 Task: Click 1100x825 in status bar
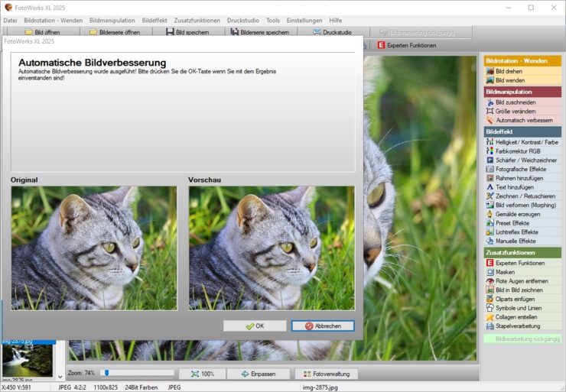click(106, 387)
